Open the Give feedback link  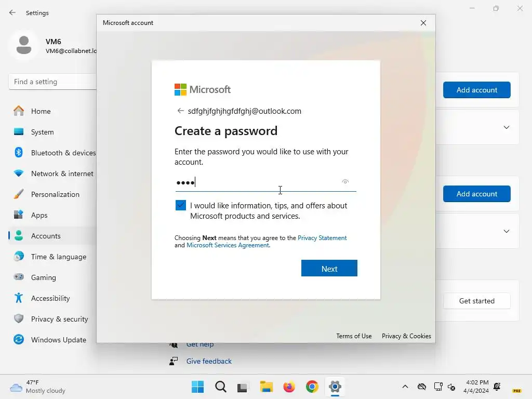209,361
